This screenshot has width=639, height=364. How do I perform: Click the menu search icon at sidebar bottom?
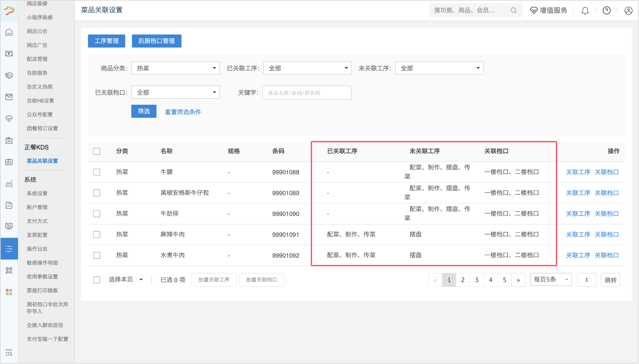coord(9,353)
